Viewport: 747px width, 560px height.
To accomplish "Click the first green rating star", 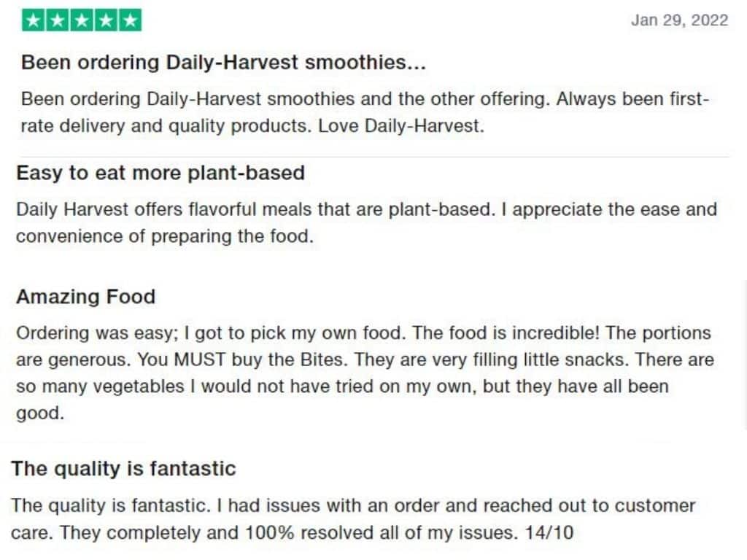I will [x=34, y=20].
